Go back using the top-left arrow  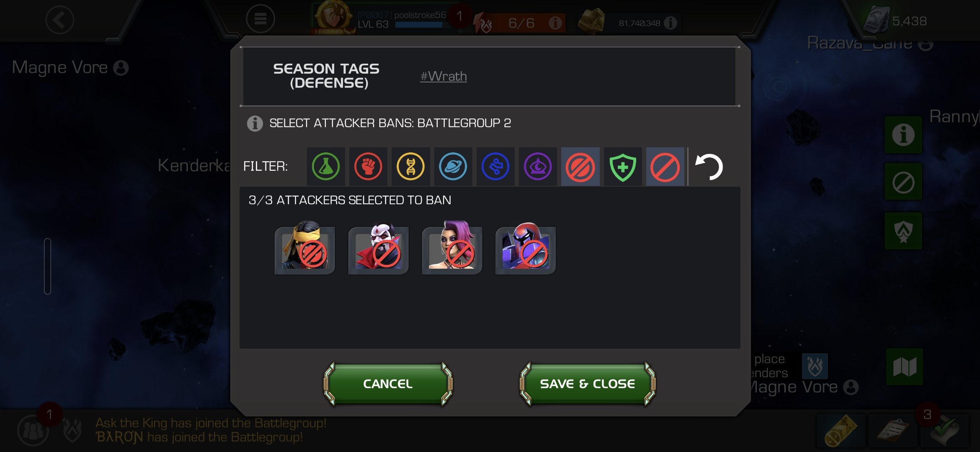pyautogui.click(x=60, y=20)
